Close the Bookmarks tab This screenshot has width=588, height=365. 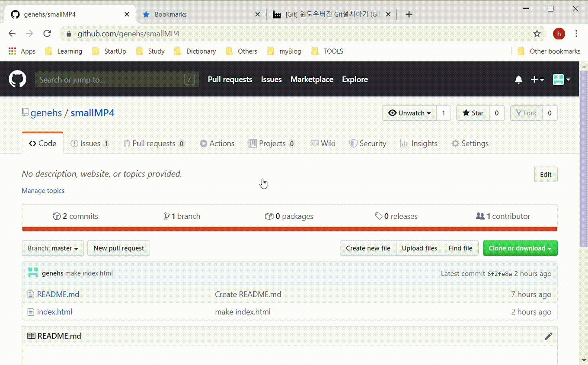pos(257,14)
